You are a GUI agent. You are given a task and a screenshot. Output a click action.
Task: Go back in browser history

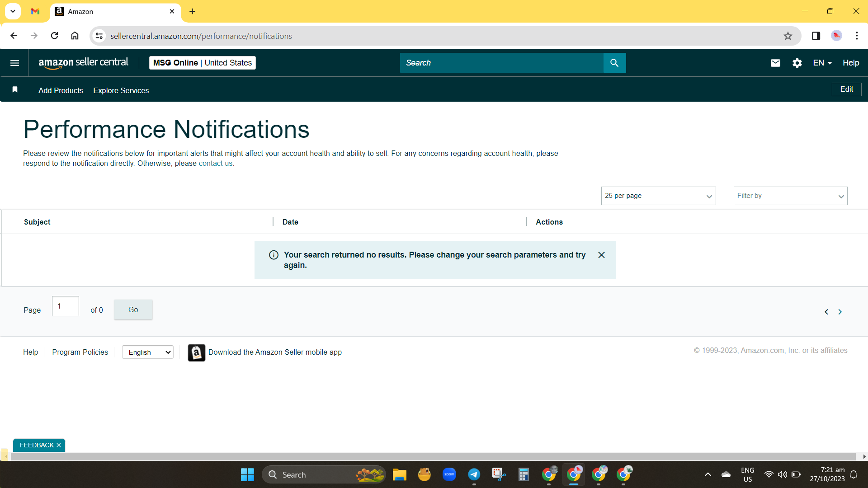tap(14, 36)
